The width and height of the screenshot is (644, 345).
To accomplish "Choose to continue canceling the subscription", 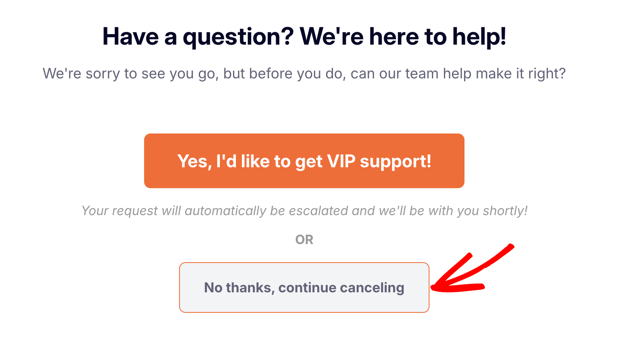I will 304,287.
